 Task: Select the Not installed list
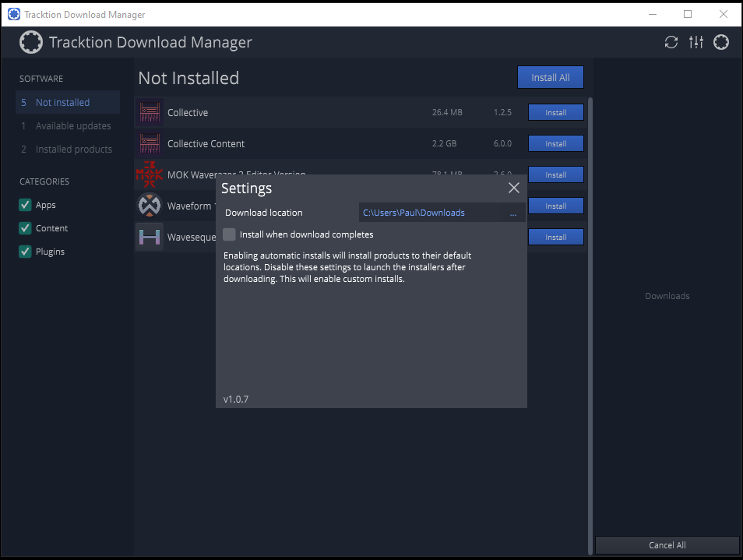point(68,102)
